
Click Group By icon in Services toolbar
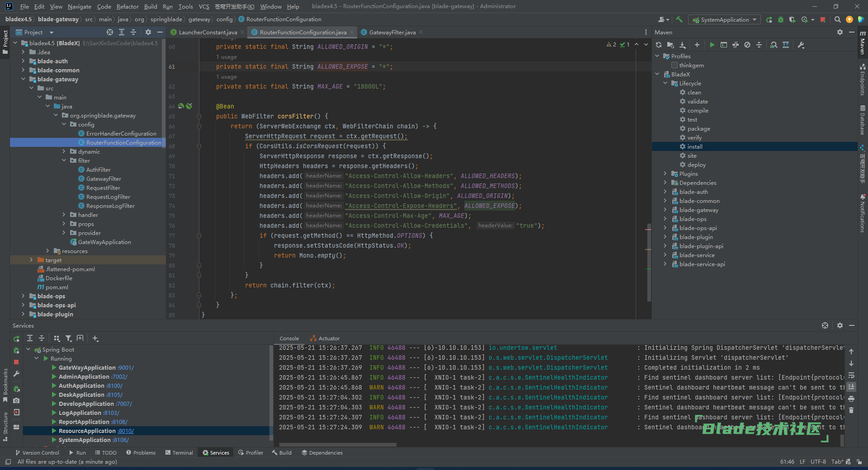[x=57, y=338]
